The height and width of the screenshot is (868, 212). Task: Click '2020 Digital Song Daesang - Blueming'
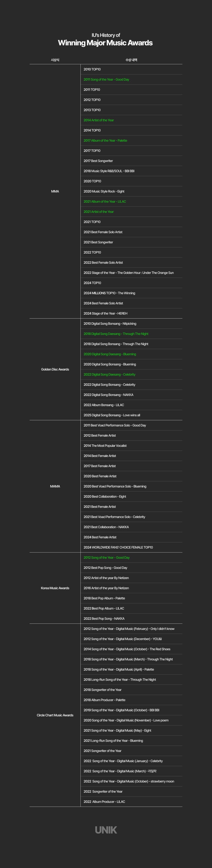[x=110, y=354]
